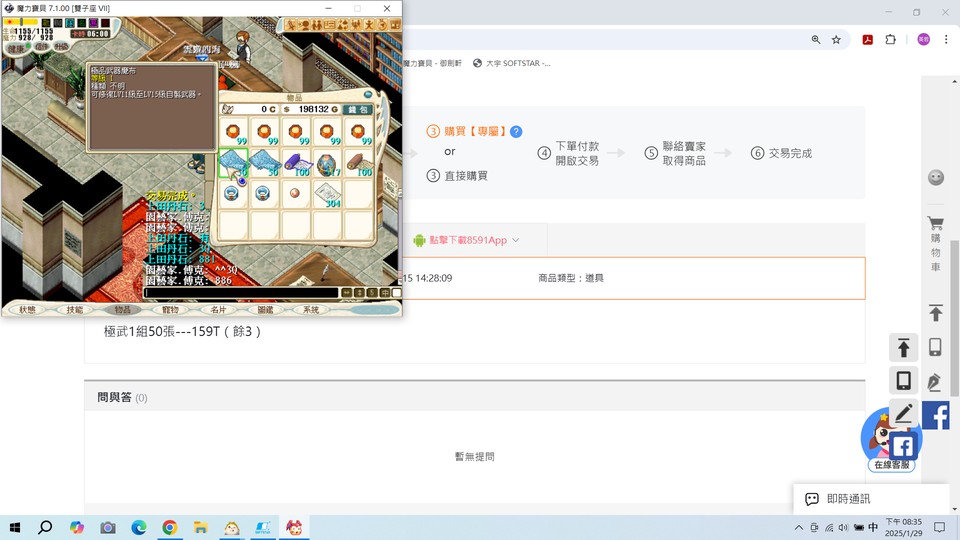This screenshot has width=960, height=540.
Task: Open the 寵物 pets tab in game
Action: [170, 309]
